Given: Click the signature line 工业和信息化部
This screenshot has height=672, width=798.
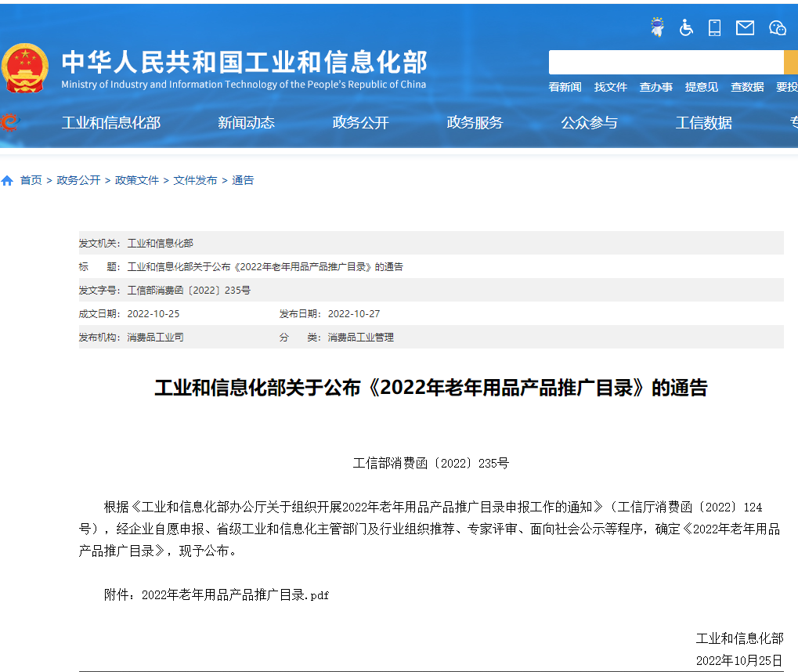Looking at the screenshot, I should point(739,638).
